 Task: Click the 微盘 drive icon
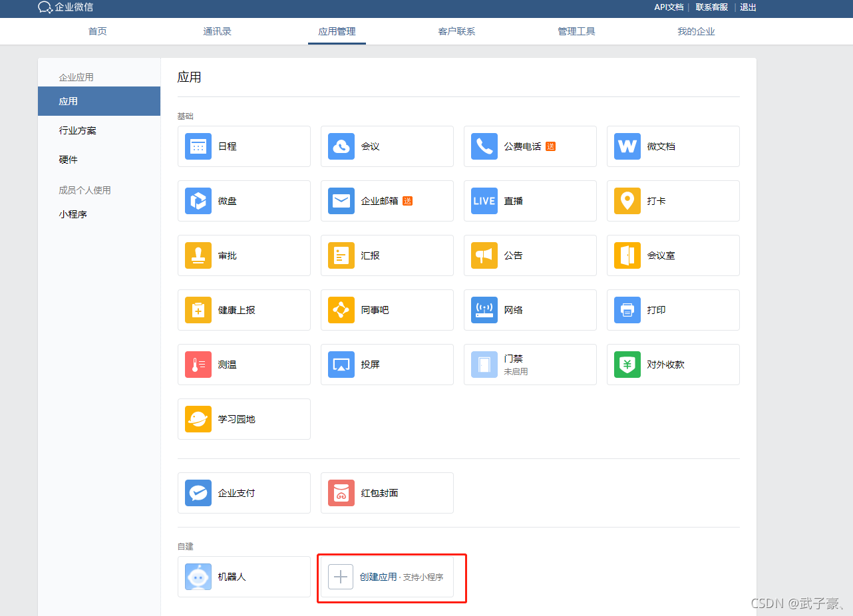tap(198, 201)
